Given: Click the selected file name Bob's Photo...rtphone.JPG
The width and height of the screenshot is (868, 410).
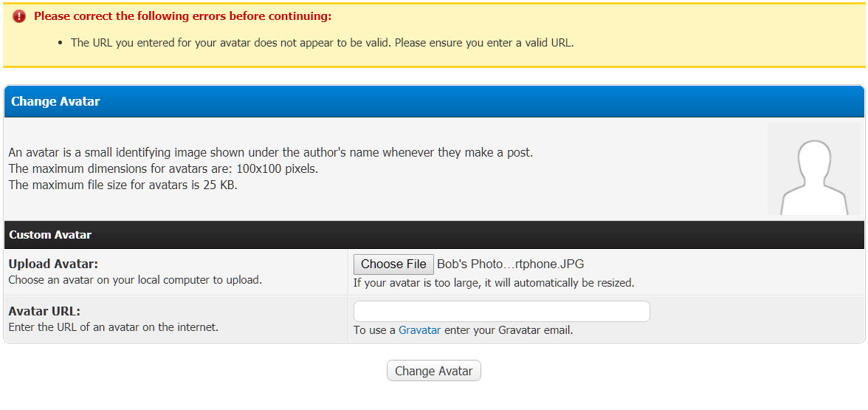Looking at the screenshot, I should click(510, 264).
